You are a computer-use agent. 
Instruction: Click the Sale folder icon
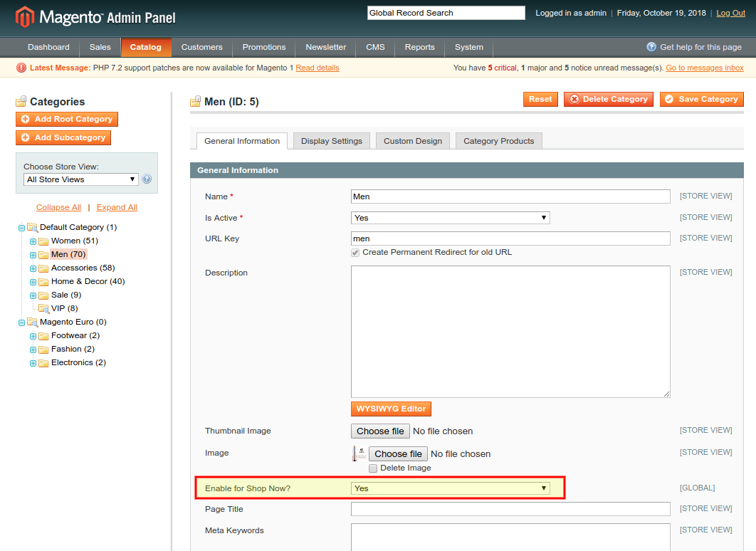click(x=43, y=295)
